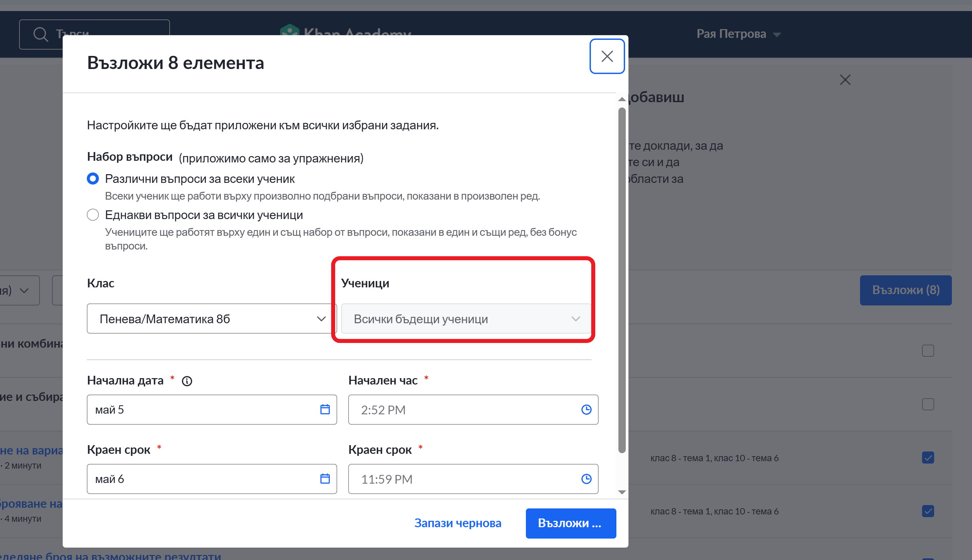This screenshot has height=560, width=972.
Task: Click the start date field май 5
Action: tap(211, 409)
